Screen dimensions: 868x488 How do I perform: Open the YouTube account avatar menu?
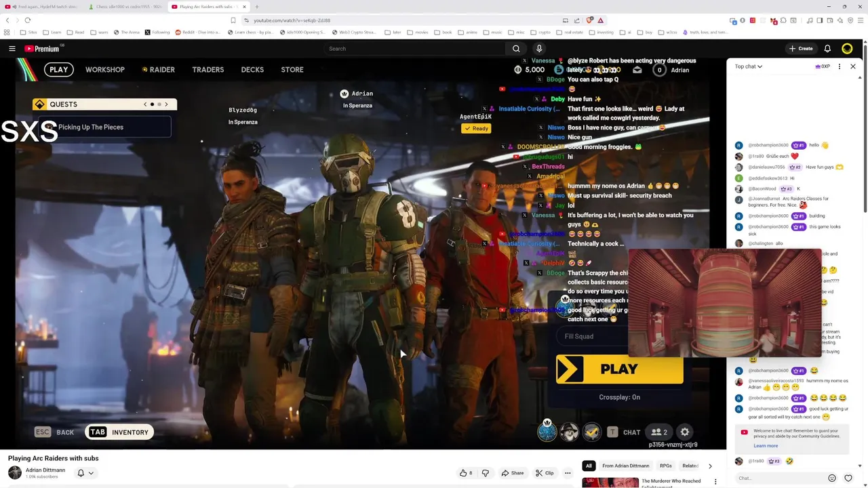point(847,49)
